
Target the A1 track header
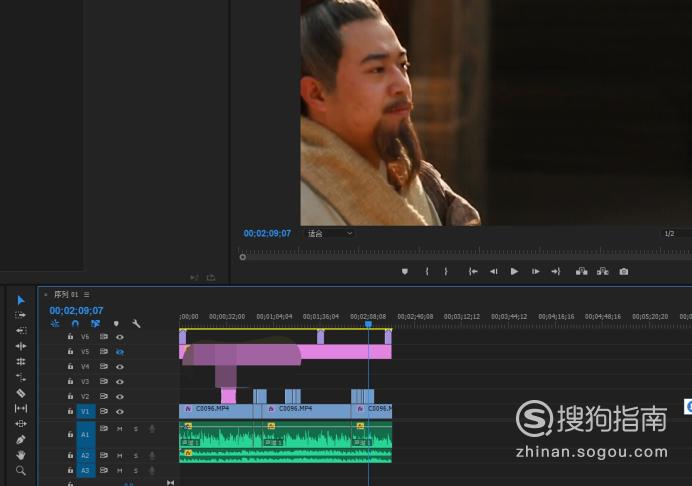point(85,435)
